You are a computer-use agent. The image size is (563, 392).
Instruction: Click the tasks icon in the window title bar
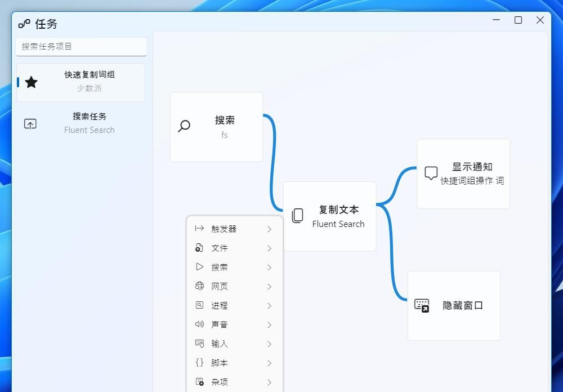coord(25,24)
